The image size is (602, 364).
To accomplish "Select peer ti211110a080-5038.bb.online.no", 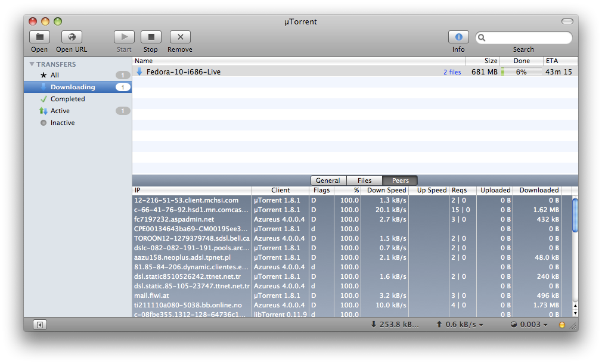I will click(188, 305).
